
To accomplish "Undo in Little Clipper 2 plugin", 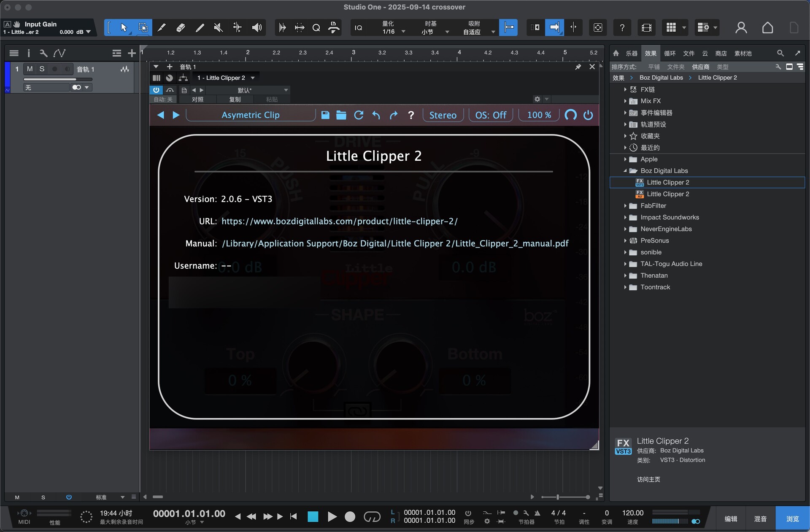I will pyautogui.click(x=376, y=115).
